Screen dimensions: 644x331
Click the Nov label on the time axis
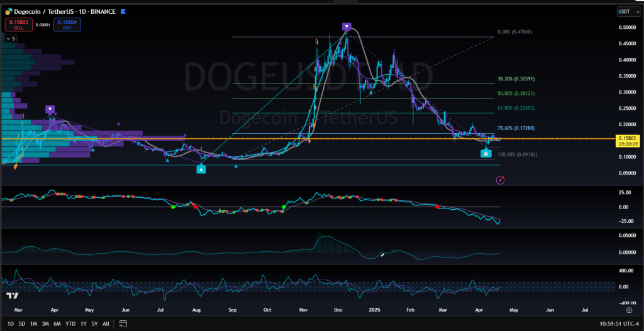[303, 310]
